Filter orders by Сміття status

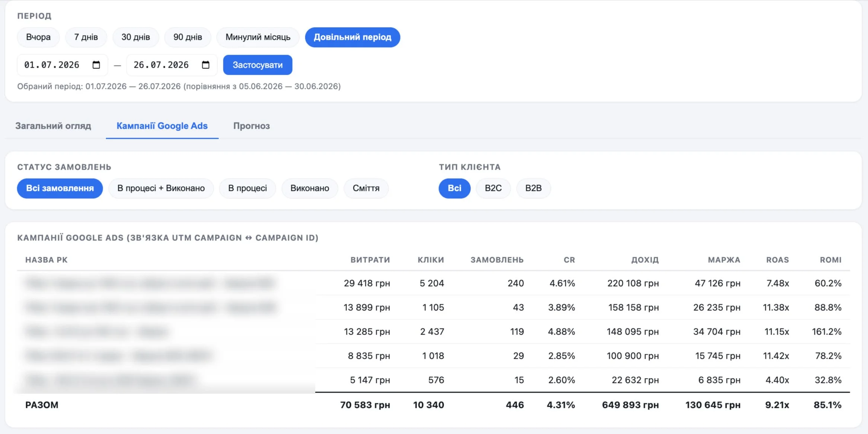(x=366, y=188)
